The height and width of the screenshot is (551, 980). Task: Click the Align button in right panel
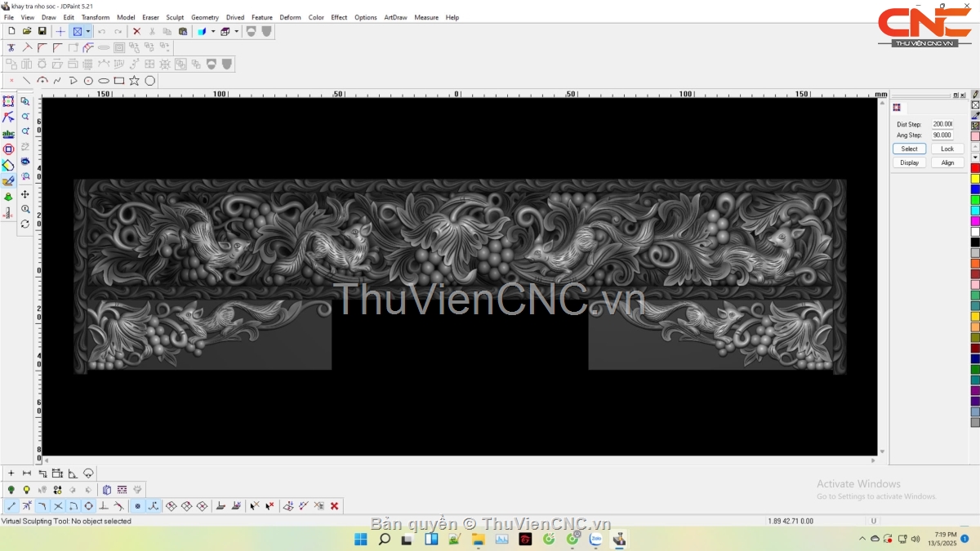tap(947, 162)
